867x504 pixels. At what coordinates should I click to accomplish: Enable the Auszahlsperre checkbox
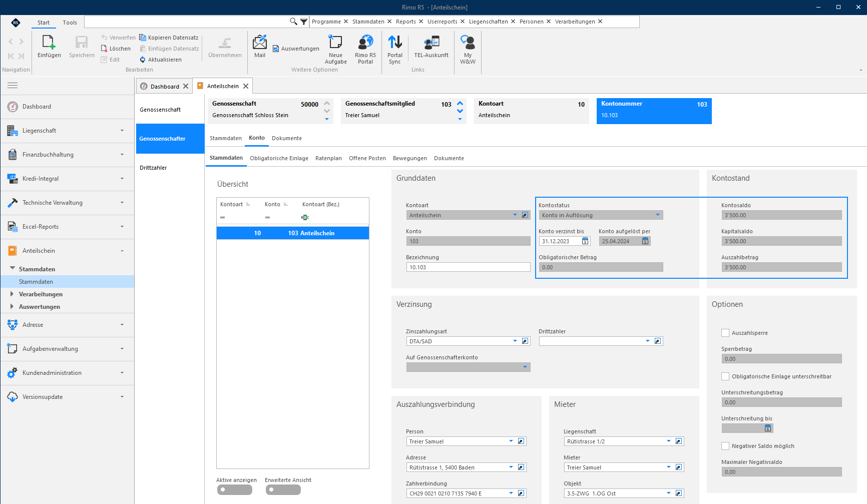[725, 333]
